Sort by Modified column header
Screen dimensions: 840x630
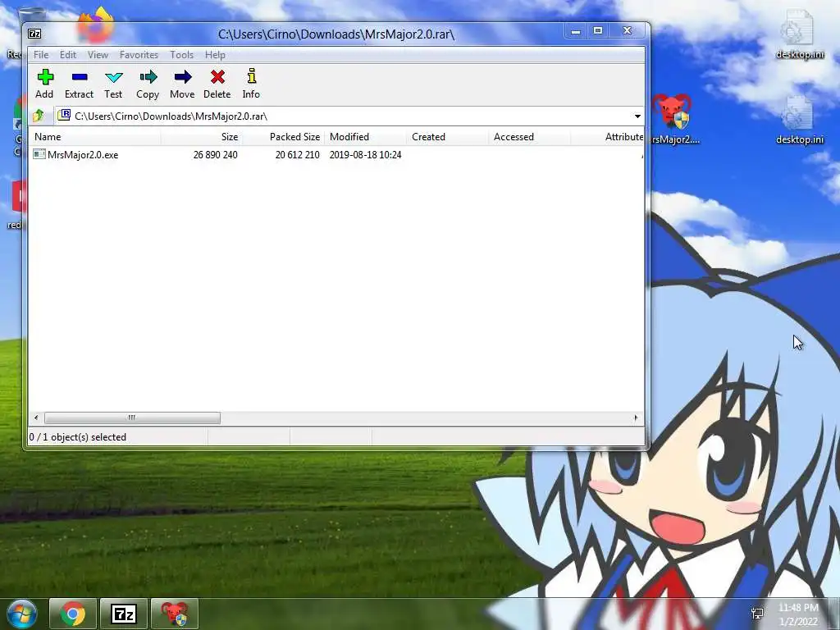[x=365, y=137]
